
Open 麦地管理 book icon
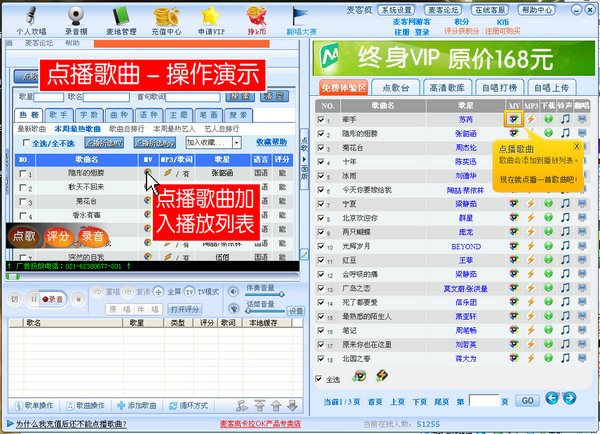pyautogui.click(x=122, y=17)
